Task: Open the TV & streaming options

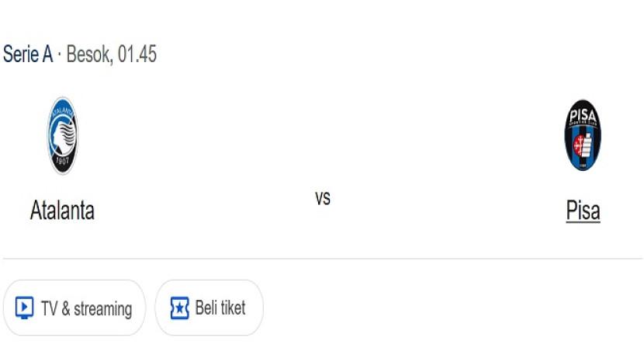Action: pos(74,308)
